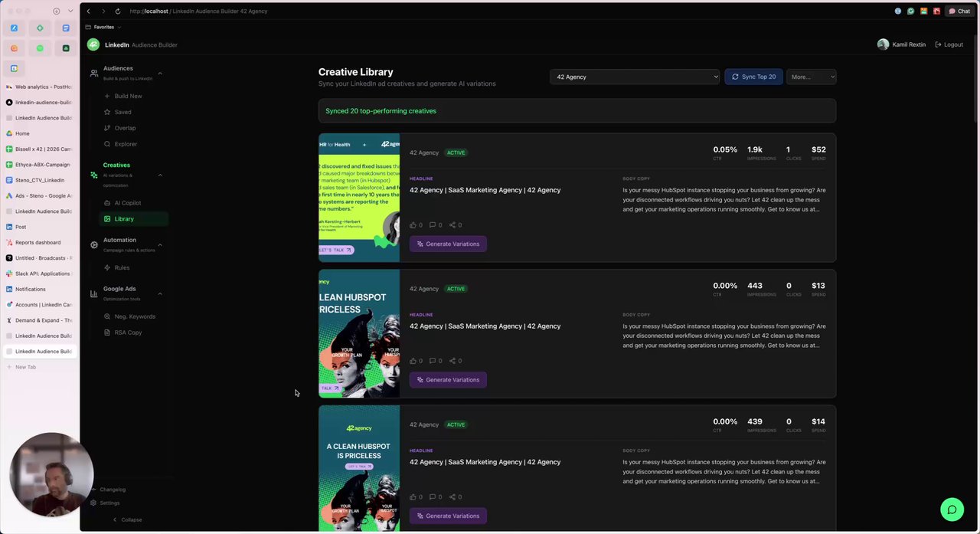This screenshot has height=534, width=980.
Task: Click the Audiences people icon in sidebar
Action: coord(94,73)
